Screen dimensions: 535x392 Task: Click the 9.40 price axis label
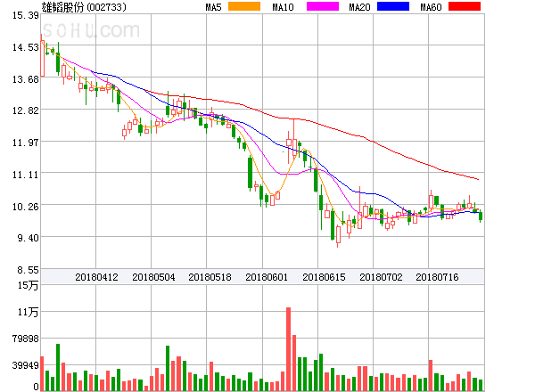coord(28,238)
